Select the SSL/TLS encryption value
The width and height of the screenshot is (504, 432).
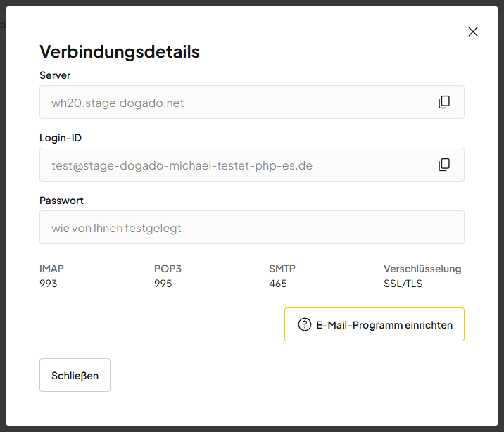click(403, 284)
